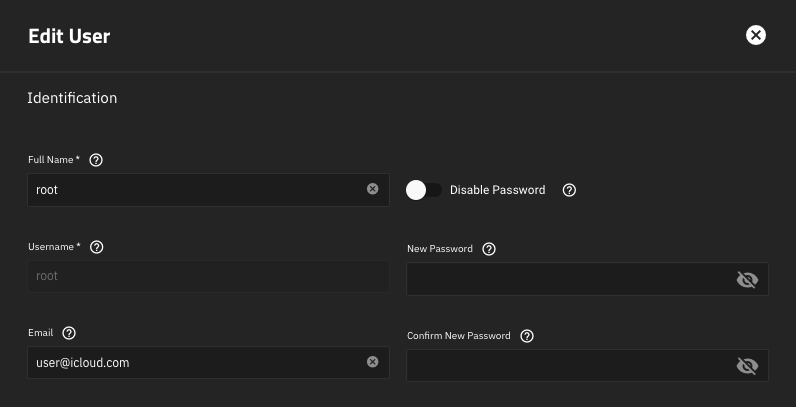This screenshot has height=407, width=796.
Task: Click the Full Name input containing root
Action: (195, 189)
